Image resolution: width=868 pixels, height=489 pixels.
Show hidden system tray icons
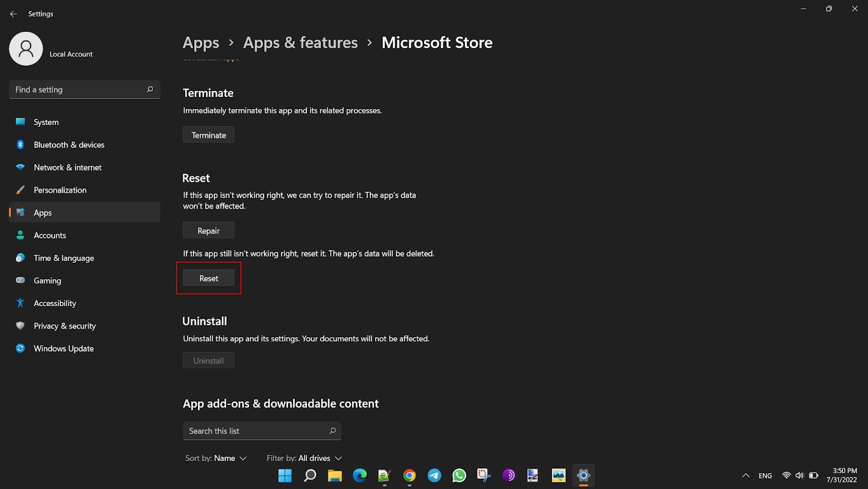(746, 476)
